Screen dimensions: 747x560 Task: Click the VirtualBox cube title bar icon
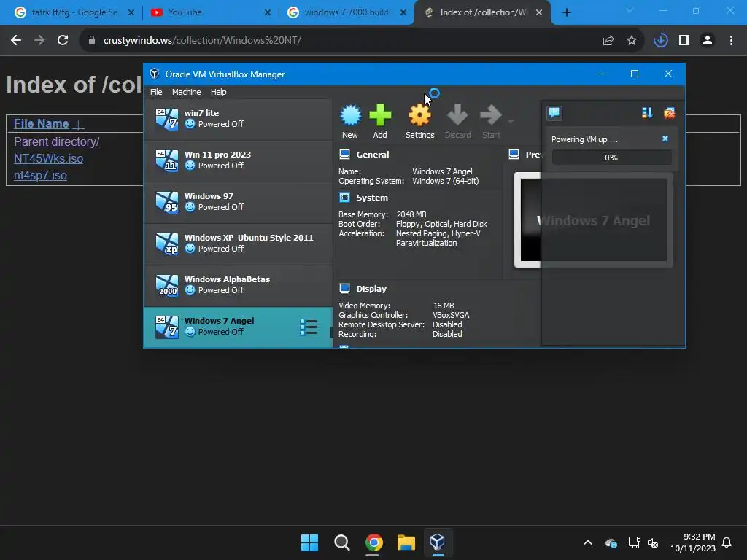(x=155, y=74)
